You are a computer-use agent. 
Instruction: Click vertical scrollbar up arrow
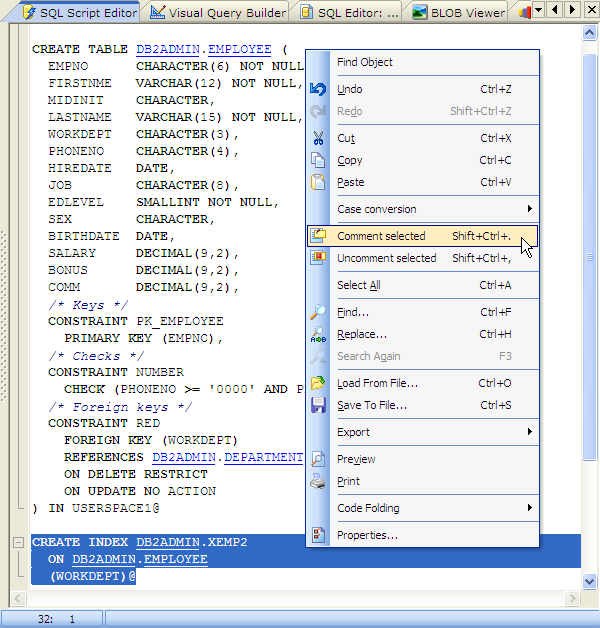590,33
